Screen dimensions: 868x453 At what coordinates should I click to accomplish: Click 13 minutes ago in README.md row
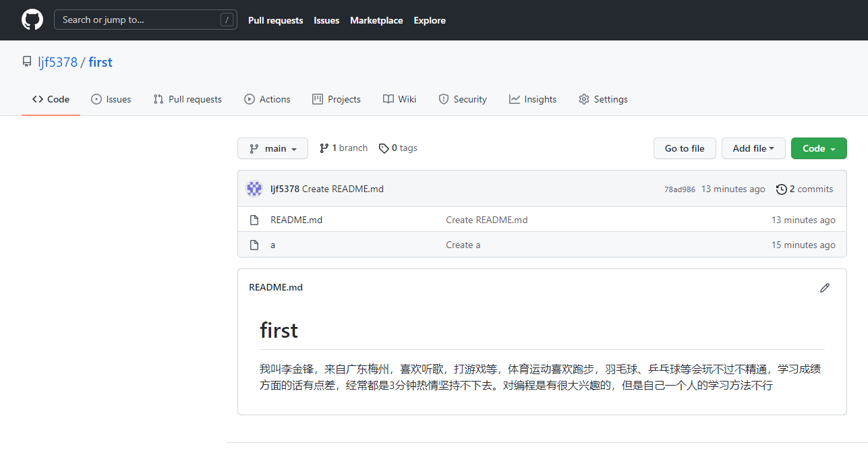[803, 220]
